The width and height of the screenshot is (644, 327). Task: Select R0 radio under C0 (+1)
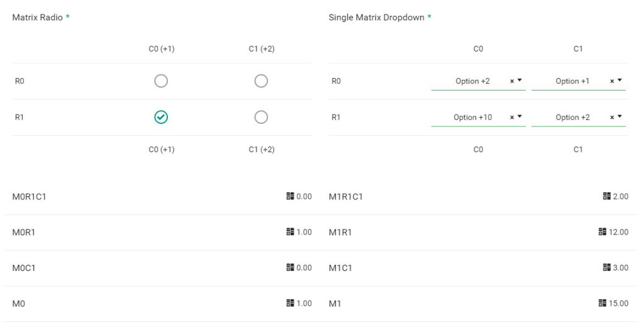[161, 81]
